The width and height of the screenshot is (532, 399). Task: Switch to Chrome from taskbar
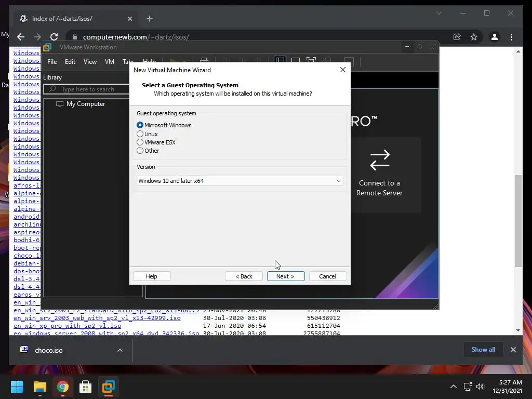click(63, 387)
